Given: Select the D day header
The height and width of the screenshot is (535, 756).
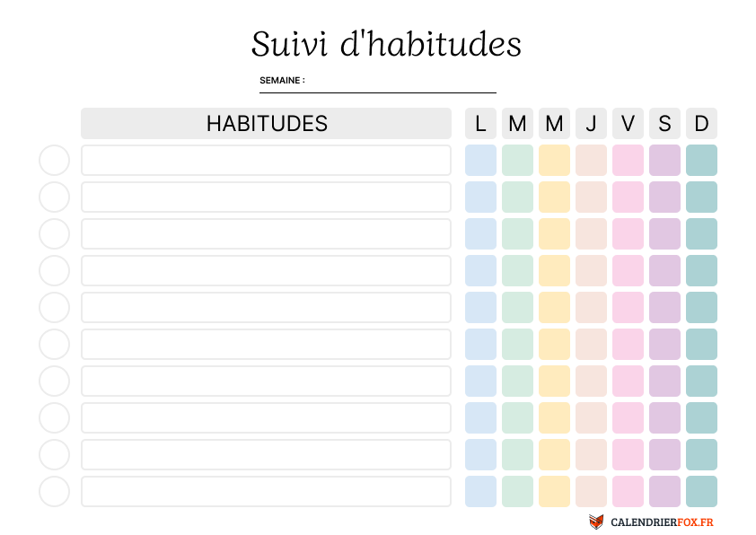Looking at the screenshot, I should (x=701, y=124).
